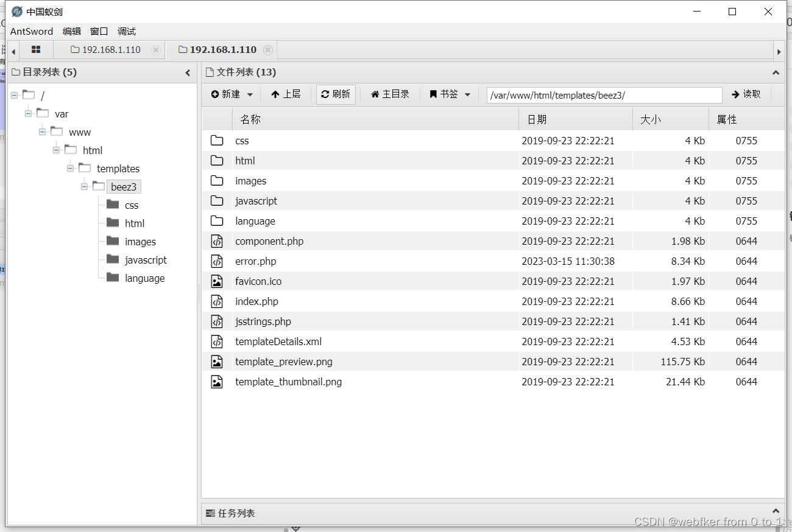Click the path input field
This screenshot has width=792, height=532.
[x=604, y=95]
